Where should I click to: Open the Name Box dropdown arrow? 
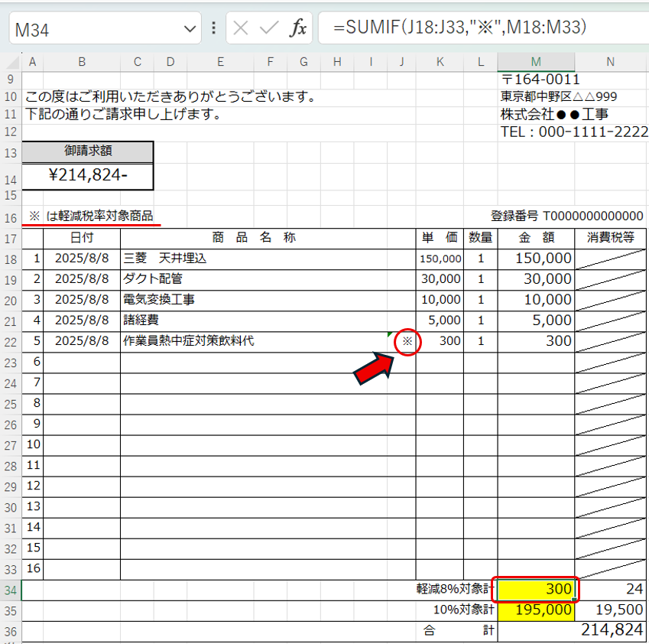coord(190,29)
